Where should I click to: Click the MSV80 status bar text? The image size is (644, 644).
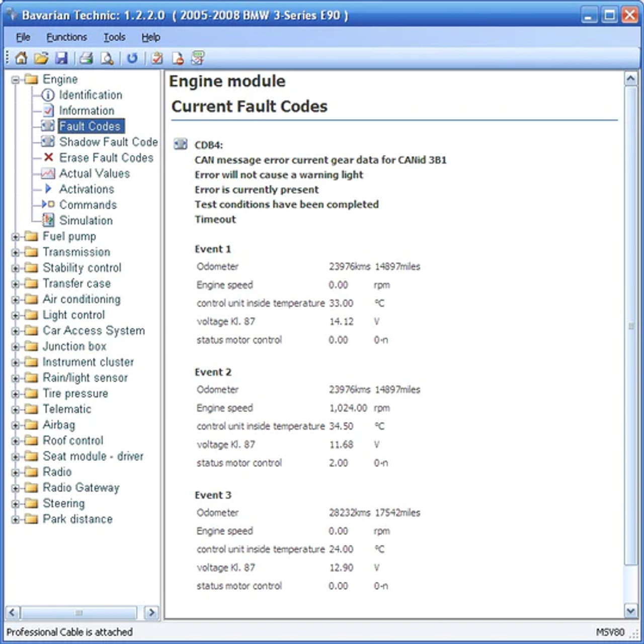pos(610,632)
